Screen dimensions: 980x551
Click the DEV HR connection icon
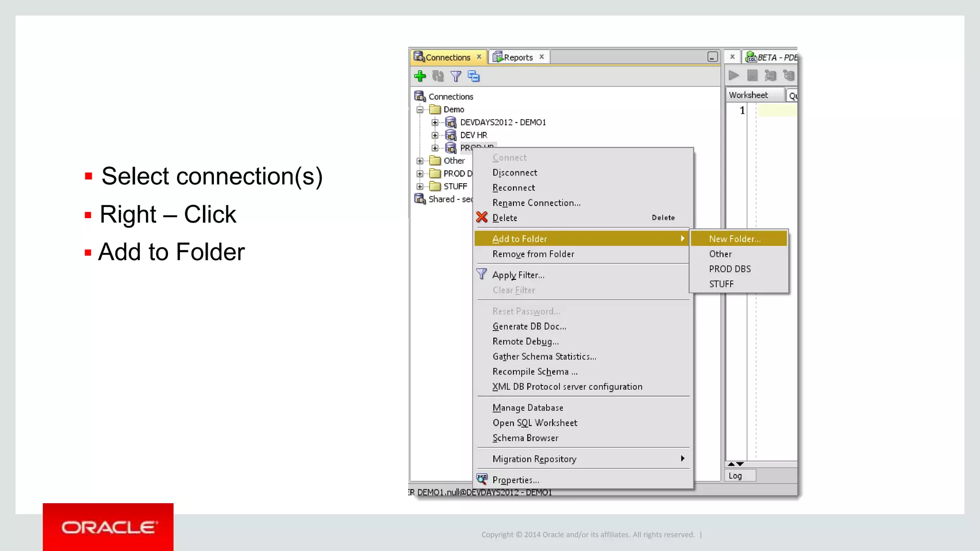pyautogui.click(x=451, y=135)
